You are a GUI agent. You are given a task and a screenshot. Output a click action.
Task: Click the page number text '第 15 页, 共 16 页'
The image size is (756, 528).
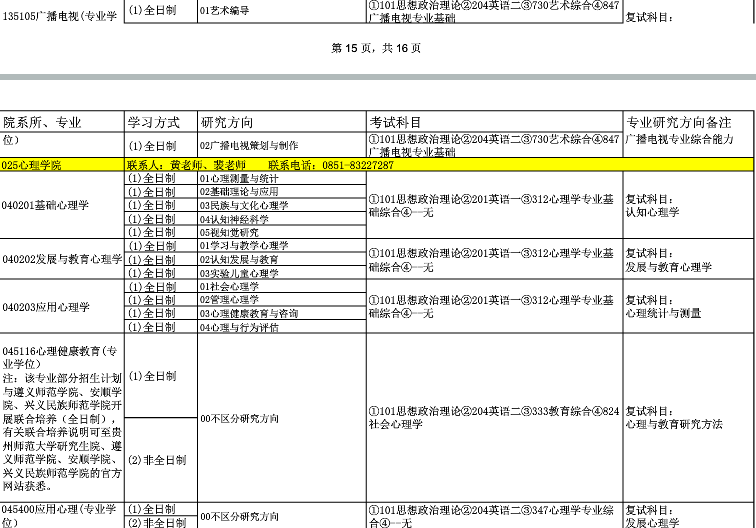pyautogui.click(x=375, y=47)
